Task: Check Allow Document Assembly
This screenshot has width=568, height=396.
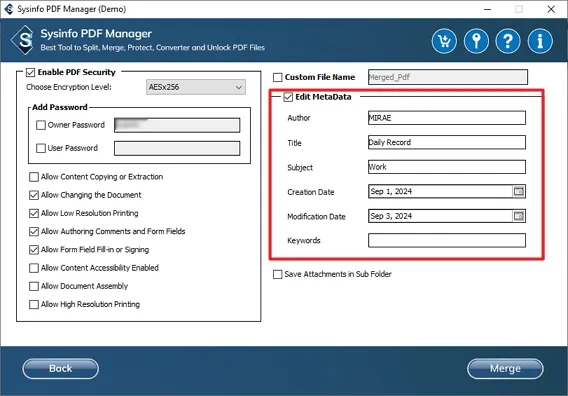Action: tap(34, 286)
